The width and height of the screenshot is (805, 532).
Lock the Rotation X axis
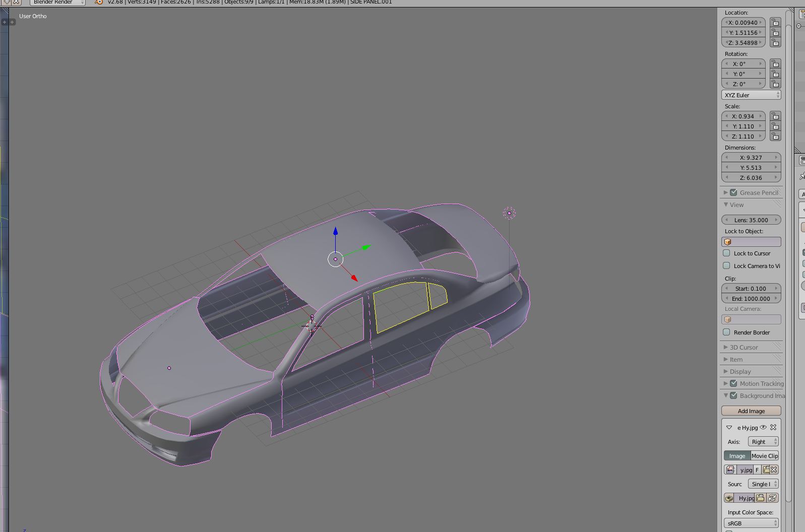775,64
